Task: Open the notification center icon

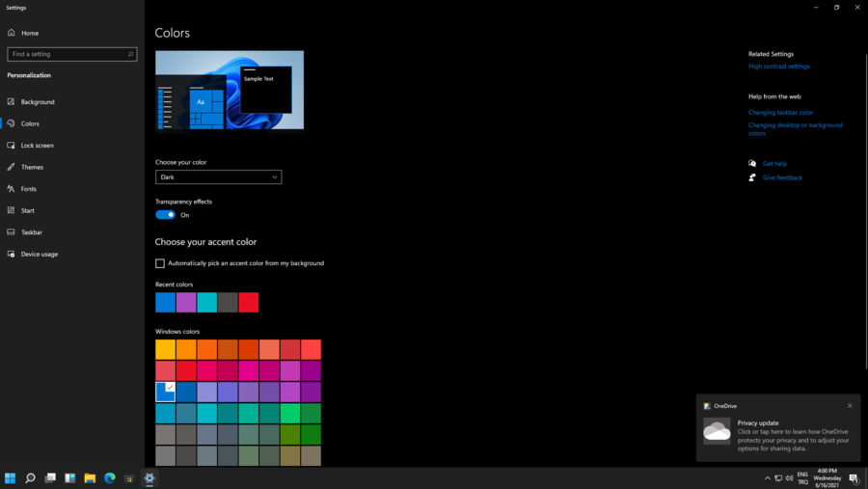Action: (854, 478)
